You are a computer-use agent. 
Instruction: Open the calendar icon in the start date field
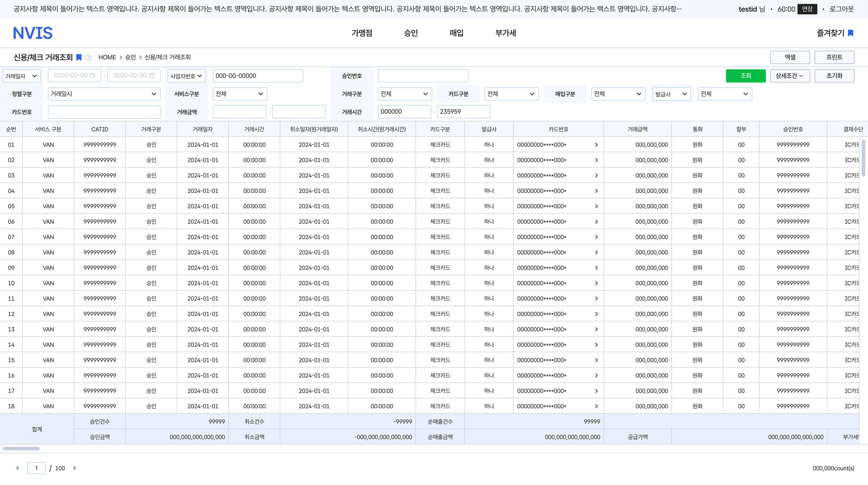pos(93,76)
